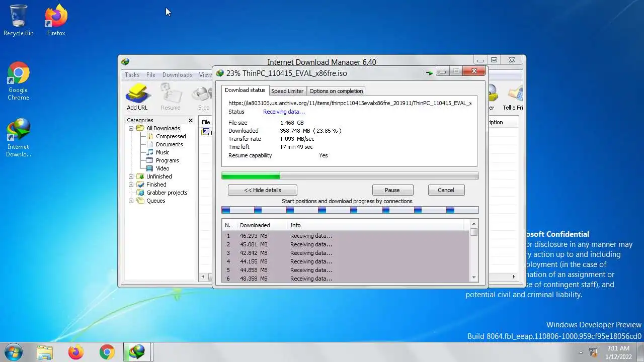Click the taskbar clock showing 7:11 AM
The height and width of the screenshot is (362, 644).
pyautogui.click(x=618, y=352)
